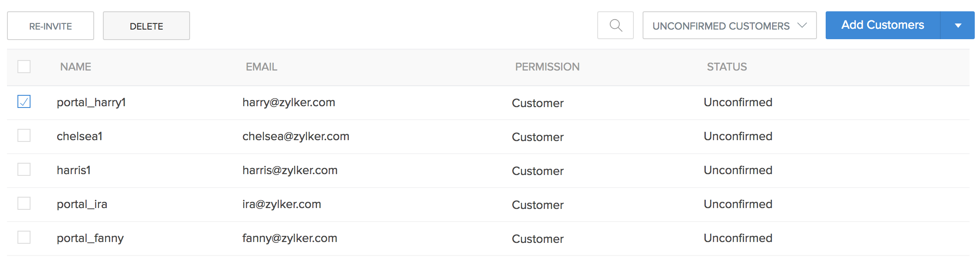Click the Add Customers button

(x=883, y=25)
